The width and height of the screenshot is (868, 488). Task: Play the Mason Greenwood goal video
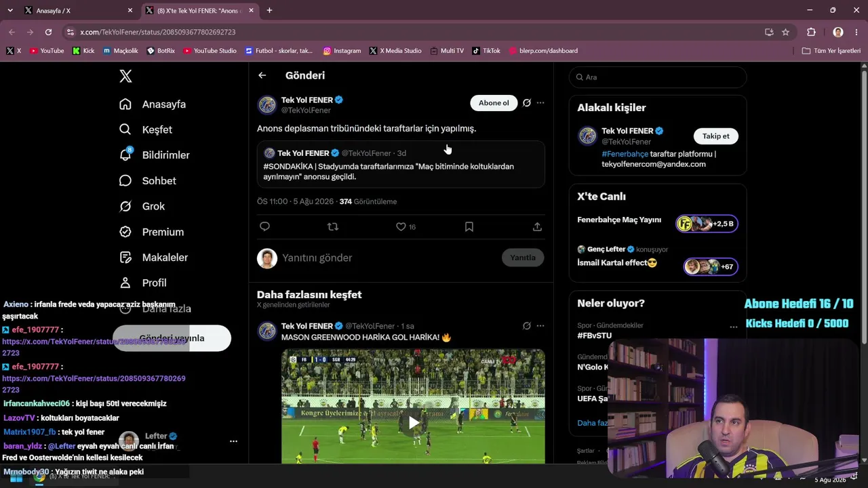click(x=413, y=423)
